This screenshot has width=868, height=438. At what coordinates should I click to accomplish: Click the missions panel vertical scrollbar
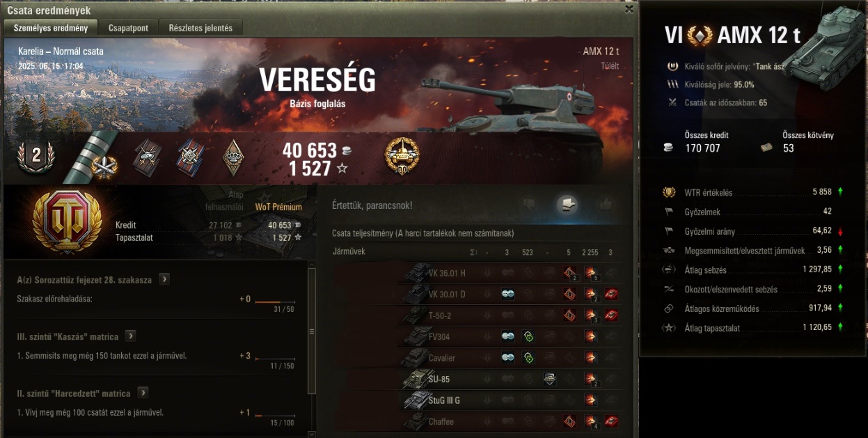tap(311, 341)
